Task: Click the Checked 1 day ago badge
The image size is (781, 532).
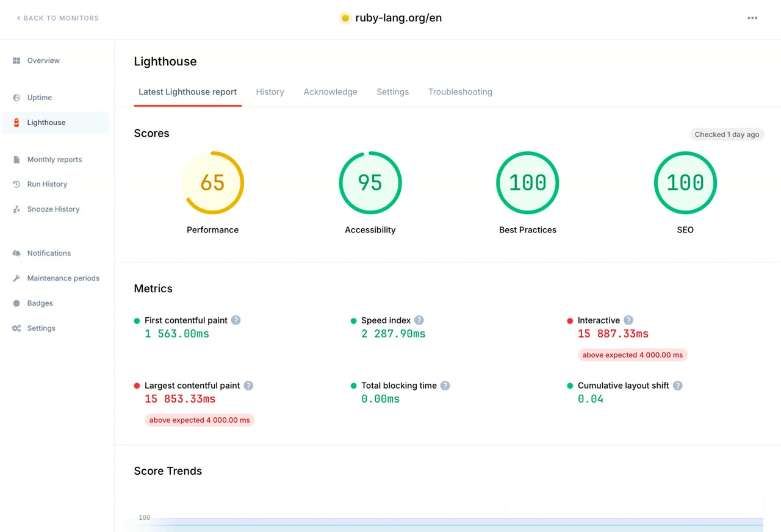Action: tap(727, 134)
